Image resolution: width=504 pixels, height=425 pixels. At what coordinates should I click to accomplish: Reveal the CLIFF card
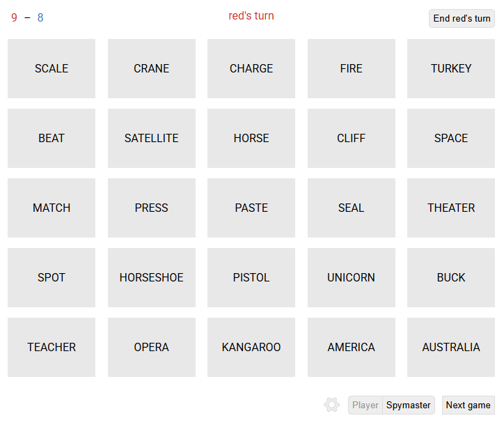tap(352, 138)
